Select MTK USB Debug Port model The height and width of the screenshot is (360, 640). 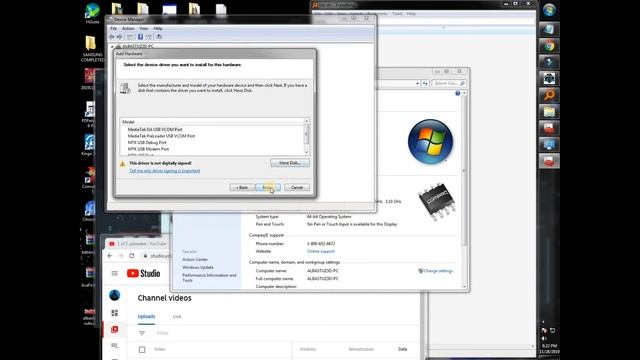(147, 142)
